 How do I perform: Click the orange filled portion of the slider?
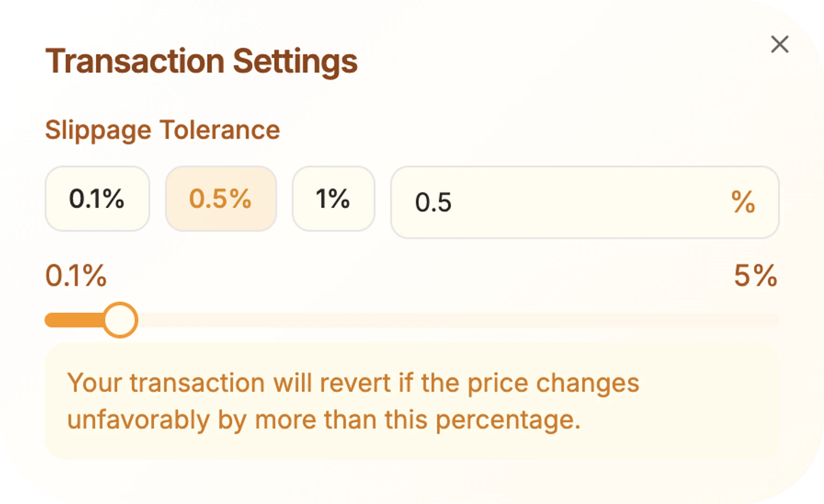pos(75,320)
